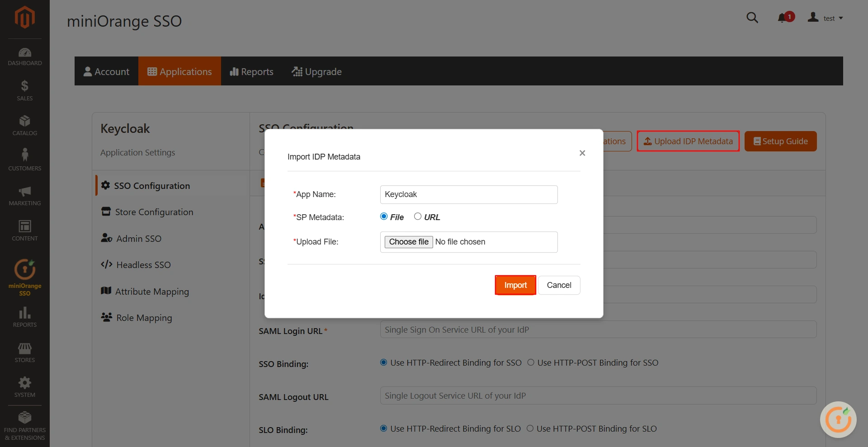Open the Account tab

(x=106, y=71)
